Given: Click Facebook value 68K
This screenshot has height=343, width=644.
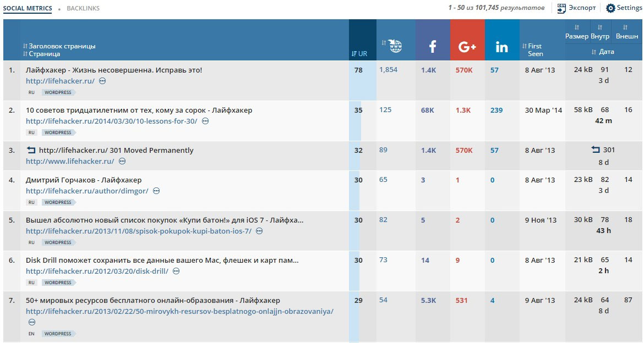Looking at the screenshot, I should pyautogui.click(x=428, y=110).
